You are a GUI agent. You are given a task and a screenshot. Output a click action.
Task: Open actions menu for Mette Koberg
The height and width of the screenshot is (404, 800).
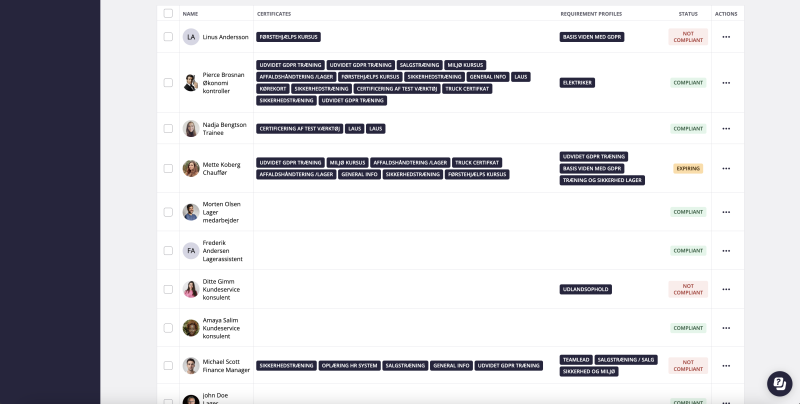[726, 169]
